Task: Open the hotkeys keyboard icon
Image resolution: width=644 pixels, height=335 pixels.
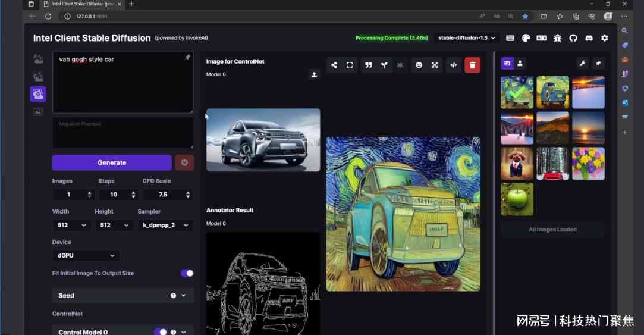Action: coord(510,38)
